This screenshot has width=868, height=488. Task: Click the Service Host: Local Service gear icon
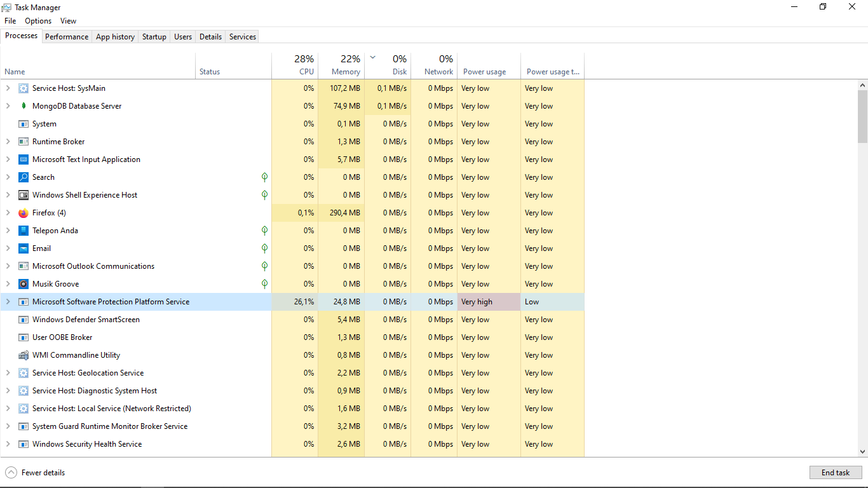pyautogui.click(x=24, y=409)
